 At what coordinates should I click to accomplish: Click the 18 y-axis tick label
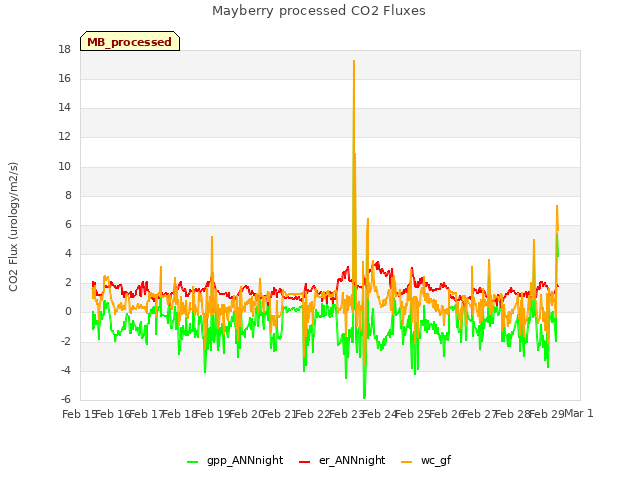point(64,50)
